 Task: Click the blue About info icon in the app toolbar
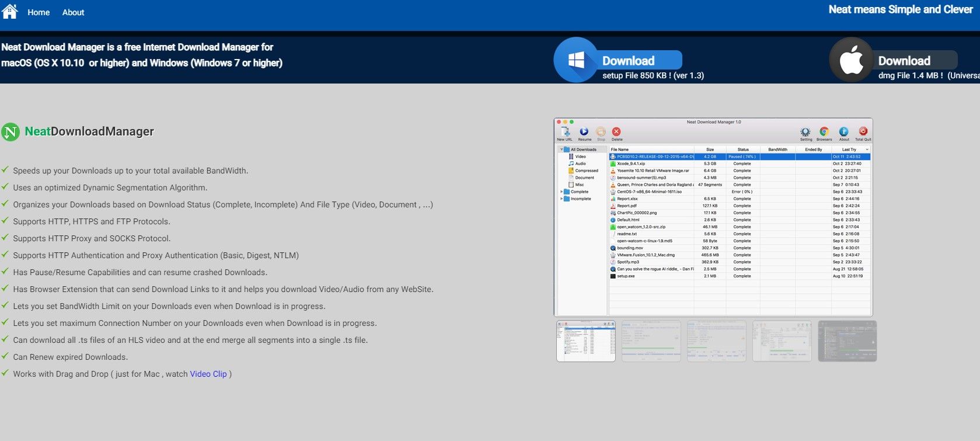[x=844, y=132]
